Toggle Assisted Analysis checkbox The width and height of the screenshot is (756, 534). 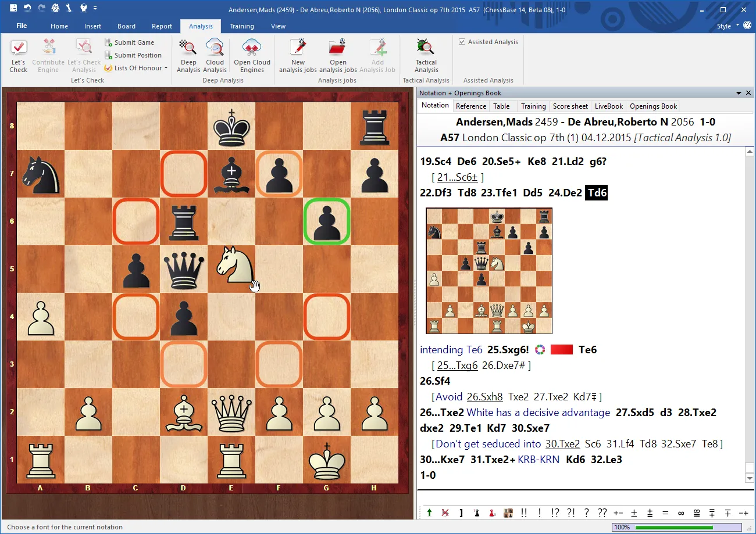click(462, 42)
